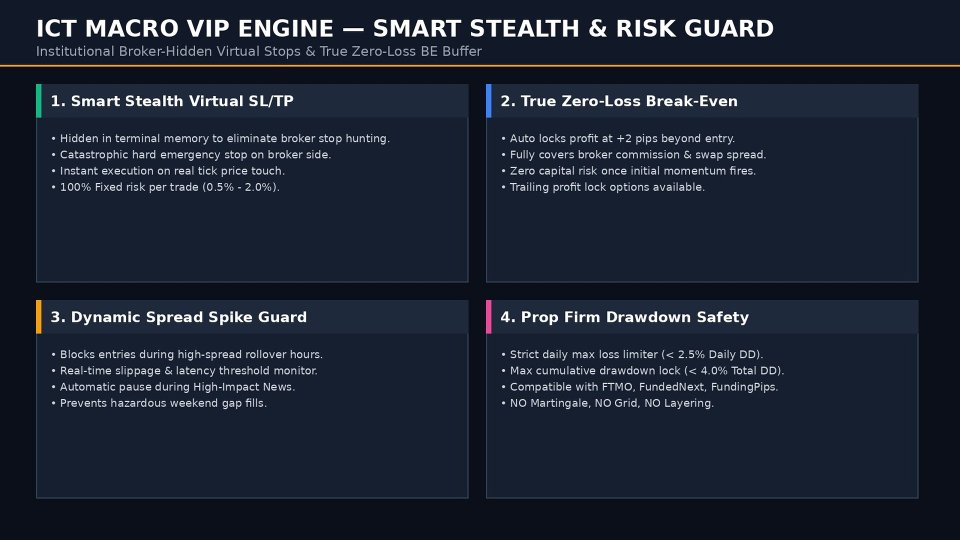Click the Dynamic Spread Spike Guard heading
This screenshot has height=540, width=960.
[x=179, y=317]
